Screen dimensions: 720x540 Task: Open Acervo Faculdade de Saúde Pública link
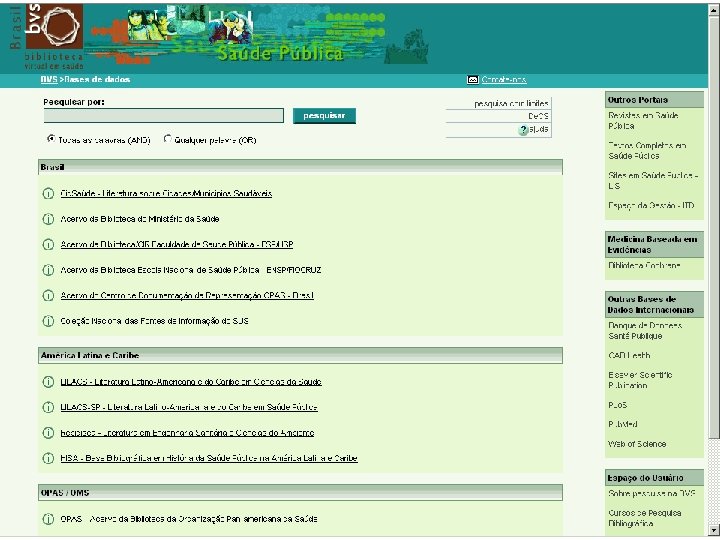pos(177,245)
